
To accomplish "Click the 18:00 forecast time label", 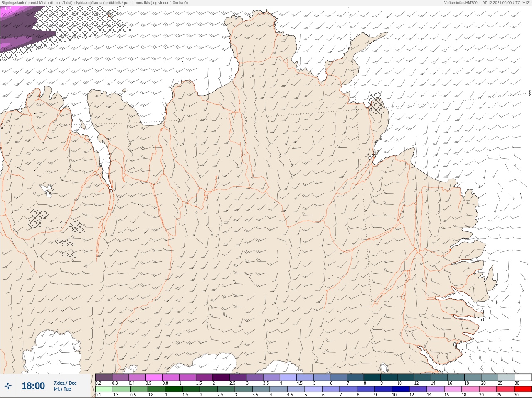I will click(33, 386).
